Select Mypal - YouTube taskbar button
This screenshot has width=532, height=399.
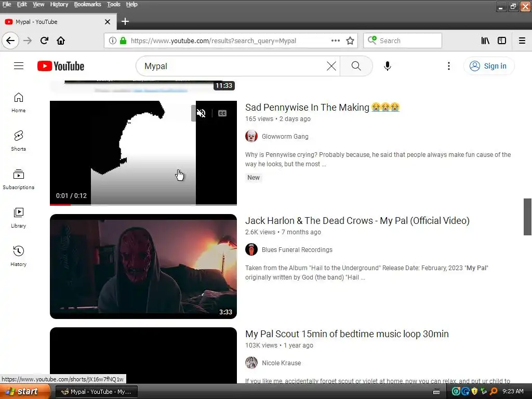pyautogui.click(x=96, y=392)
